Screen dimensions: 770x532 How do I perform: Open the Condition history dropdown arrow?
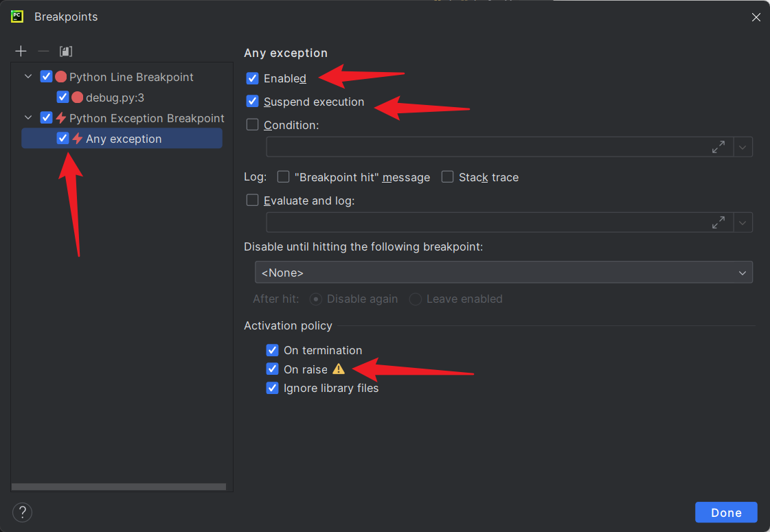pyautogui.click(x=743, y=147)
